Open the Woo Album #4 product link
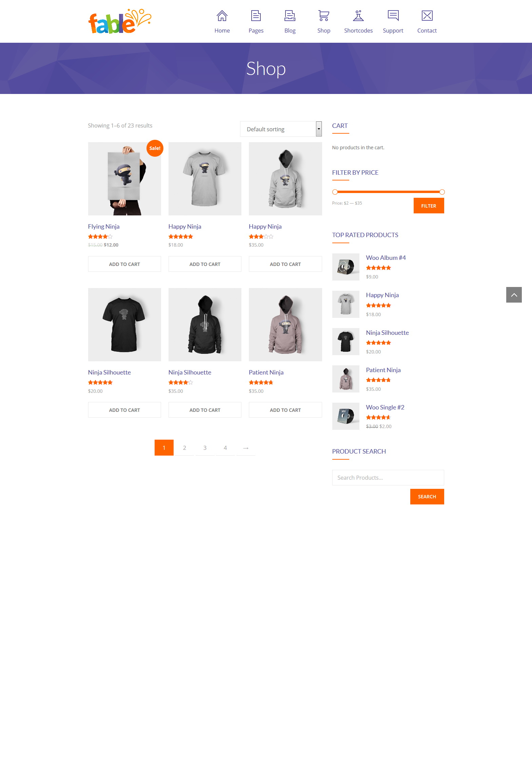Image resolution: width=532 pixels, height=767 pixels. [386, 257]
